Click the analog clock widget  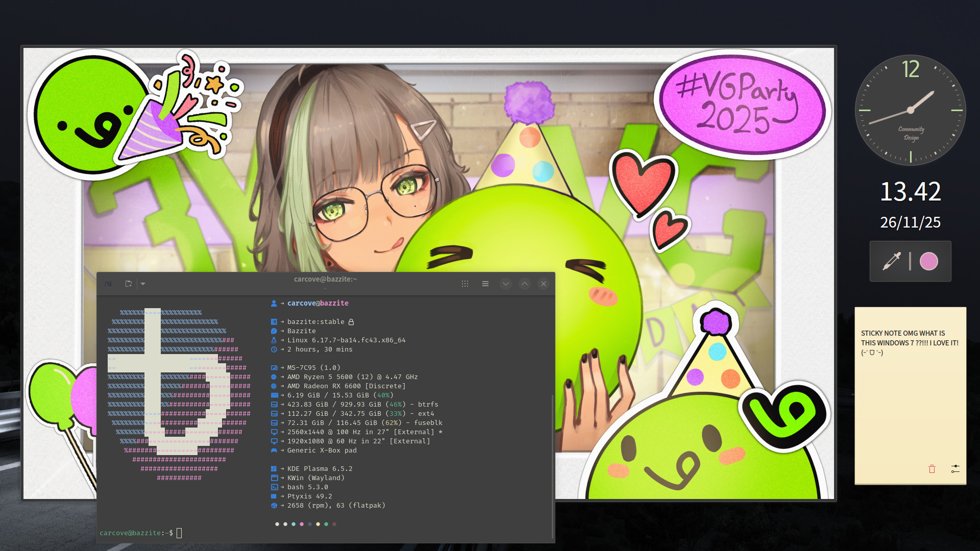click(x=911, y=110)
